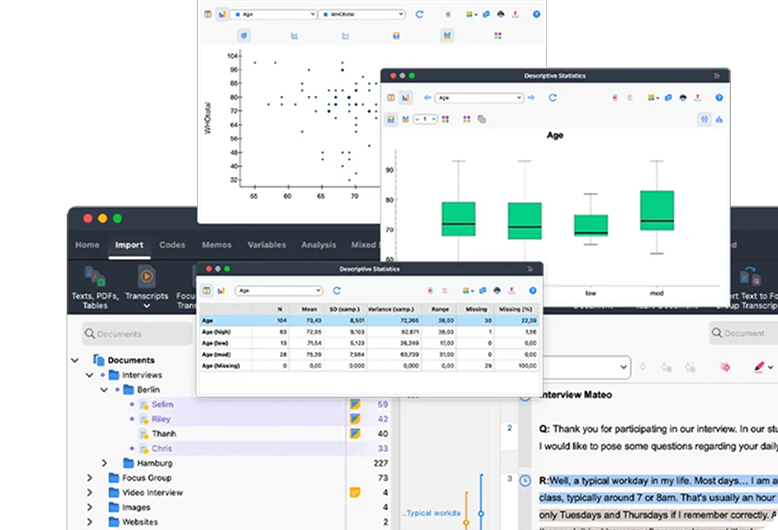This screenshot has width=778, height=530.
Task: Select highlighter color tool in document toolbar
Action: (759, 367)
